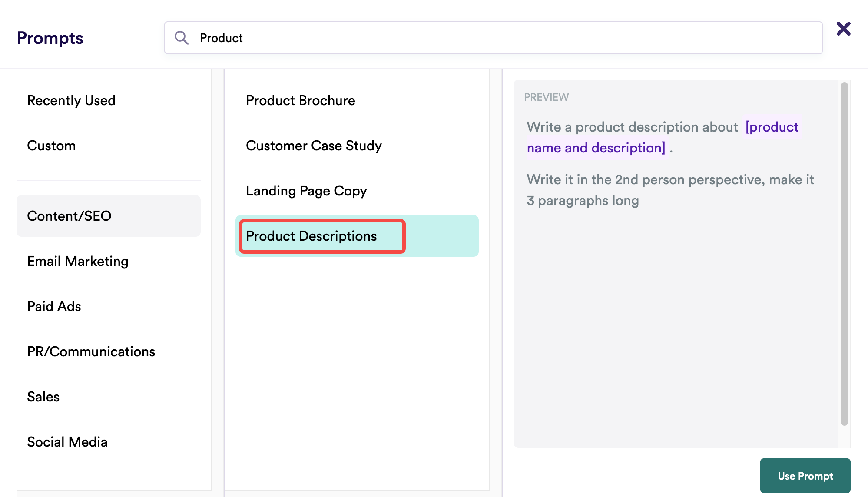The height and width of the screenshot is (497, 868).
Task: Click the search magnifier icon
Action: pos(181,38)
